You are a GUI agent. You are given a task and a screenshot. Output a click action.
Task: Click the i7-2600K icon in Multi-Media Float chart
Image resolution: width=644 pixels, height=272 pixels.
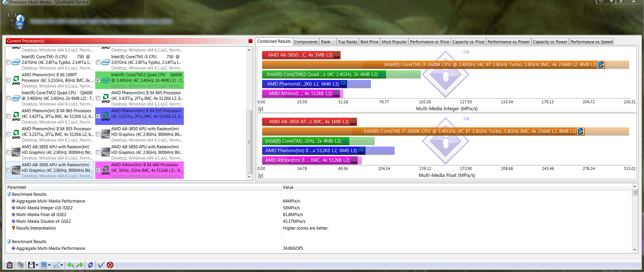(581, 131)
